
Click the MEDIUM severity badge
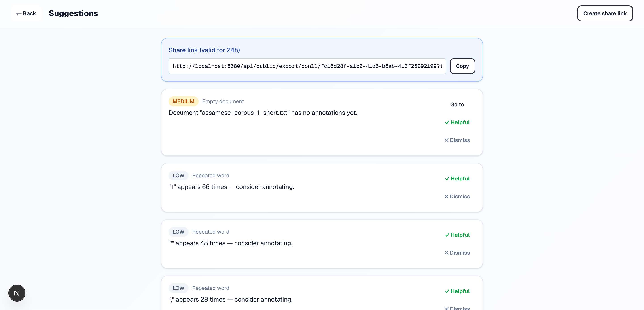(184, 101)
